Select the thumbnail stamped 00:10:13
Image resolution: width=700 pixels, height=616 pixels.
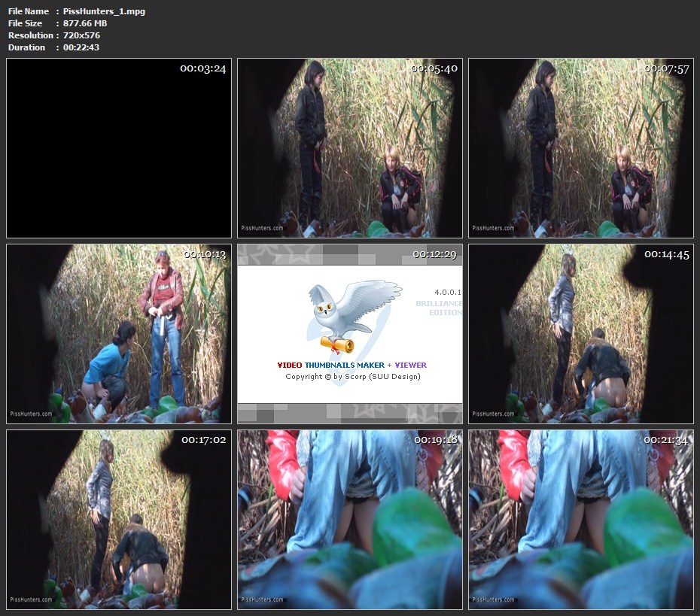click(x=119, y=334)
